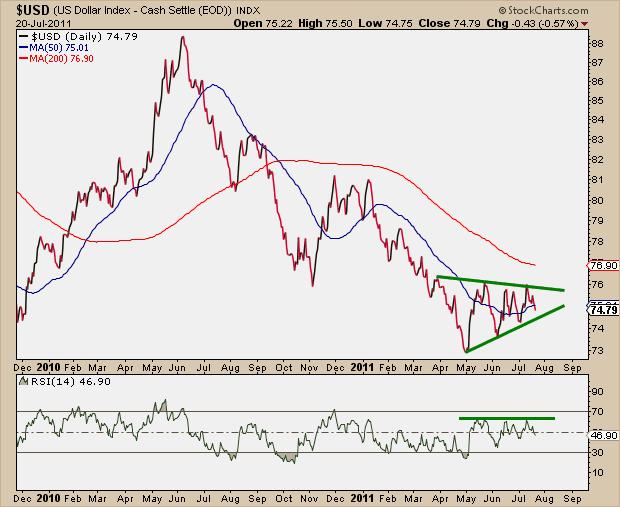Click Nov on the RSI panel date axis
This screenshot has width=620, height=507.
pyautogui.click(x=309, y=499)
